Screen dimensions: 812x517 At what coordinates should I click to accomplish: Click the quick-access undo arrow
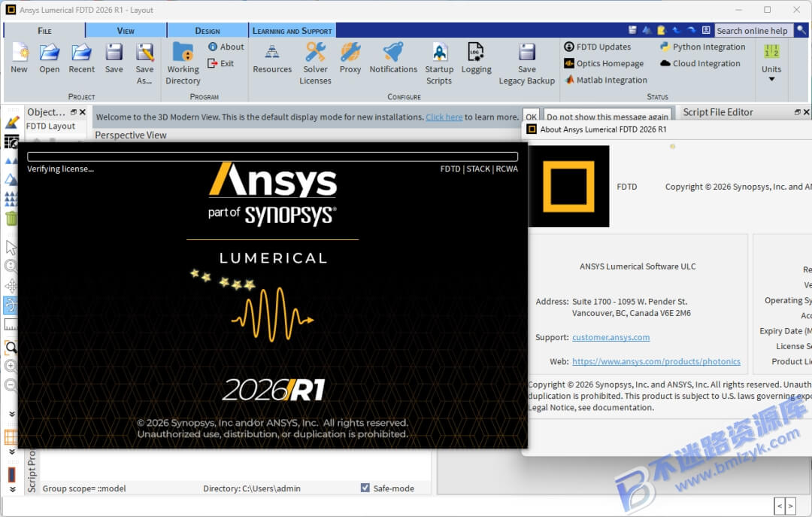[x=676, y=30]
